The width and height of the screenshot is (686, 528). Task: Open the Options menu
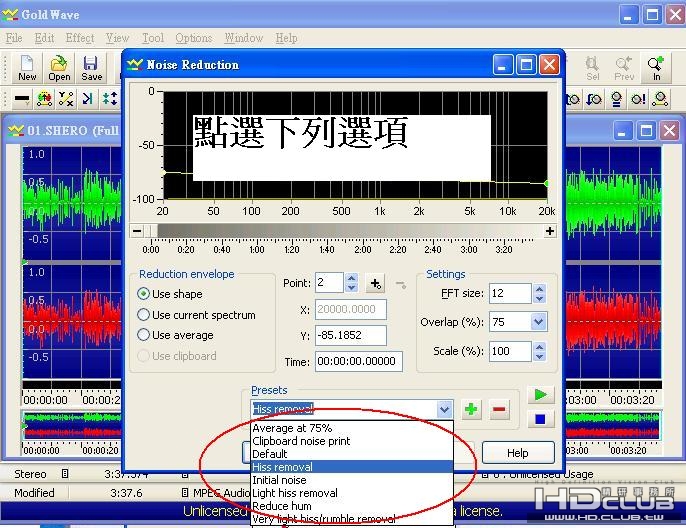(194, 38)
